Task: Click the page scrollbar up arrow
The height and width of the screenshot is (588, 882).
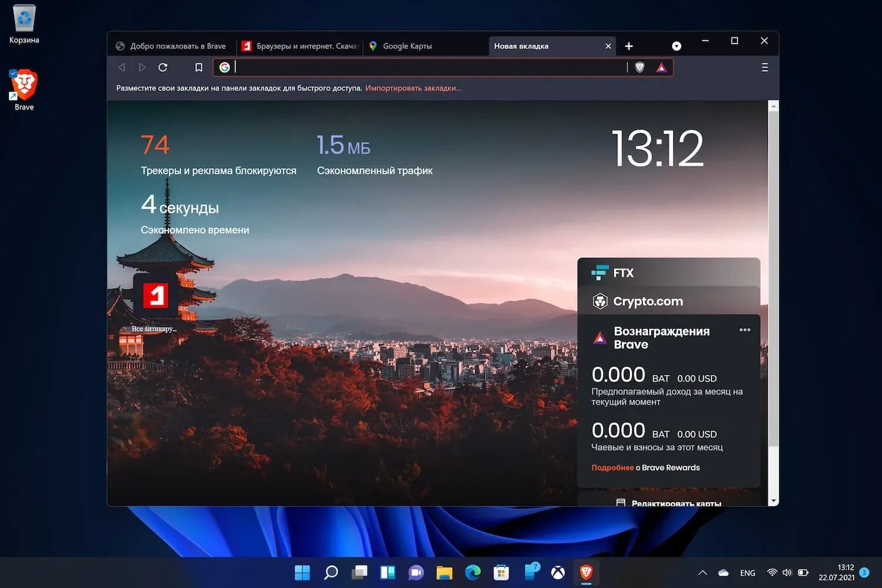Action: [x=773, y=106]
